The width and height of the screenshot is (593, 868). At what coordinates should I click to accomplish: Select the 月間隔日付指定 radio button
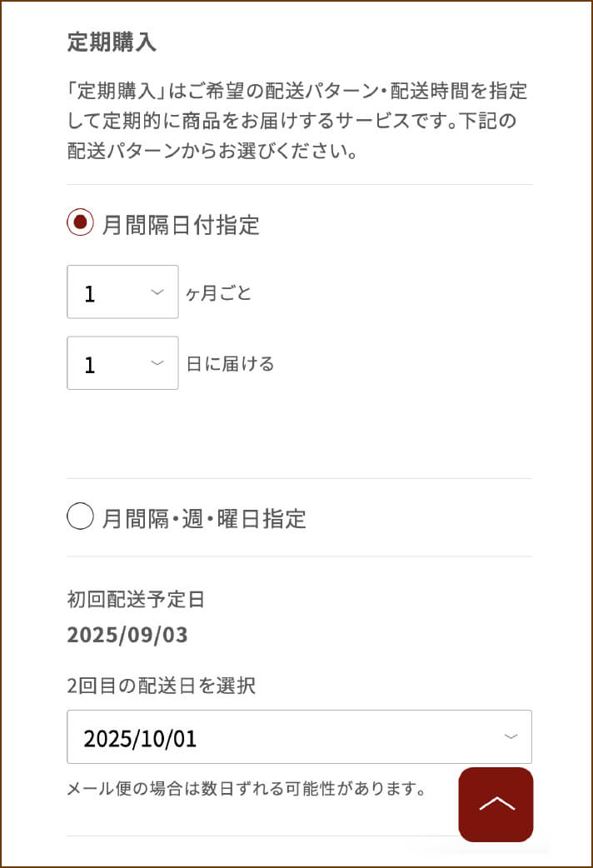pyautogui.click(x=80, y=223)
